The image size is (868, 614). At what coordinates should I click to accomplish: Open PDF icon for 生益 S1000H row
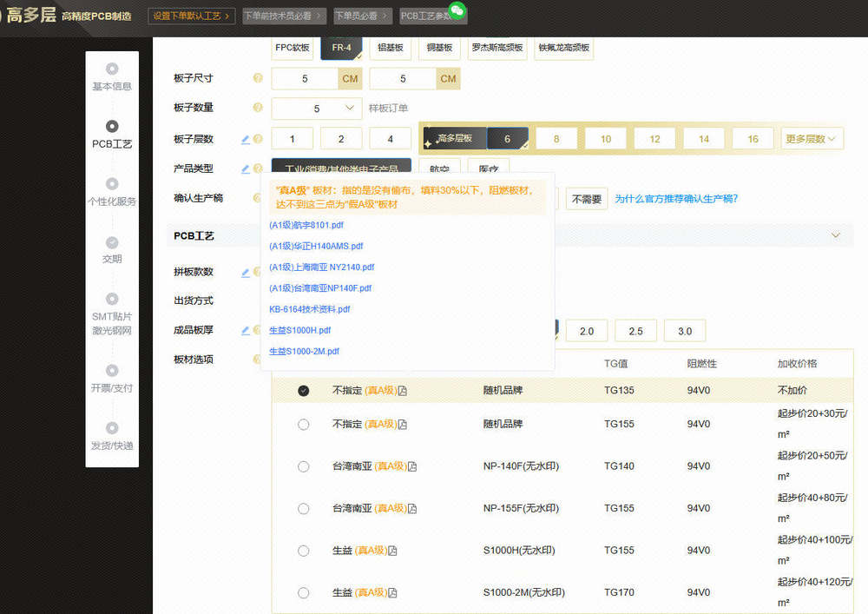(x=392, y=551)
